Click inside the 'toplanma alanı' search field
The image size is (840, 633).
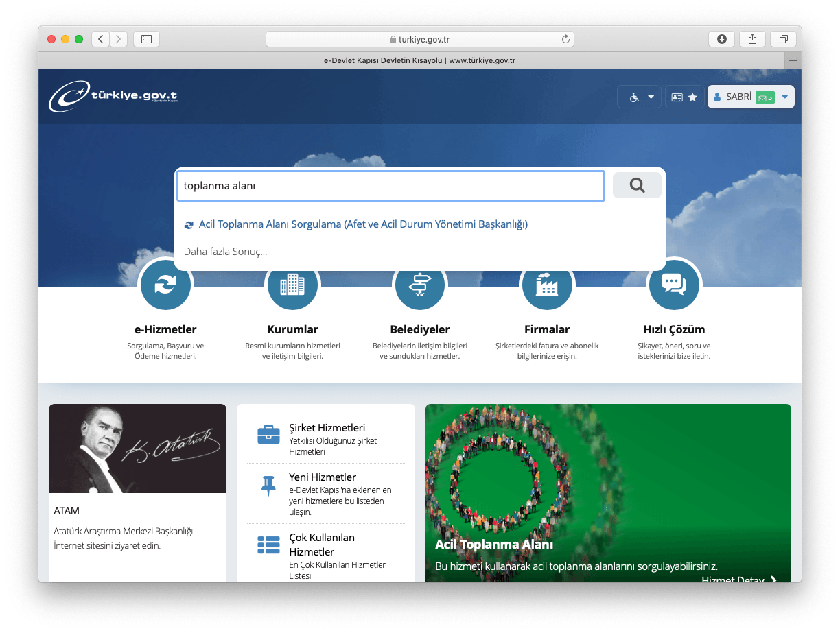click(390, 186)
